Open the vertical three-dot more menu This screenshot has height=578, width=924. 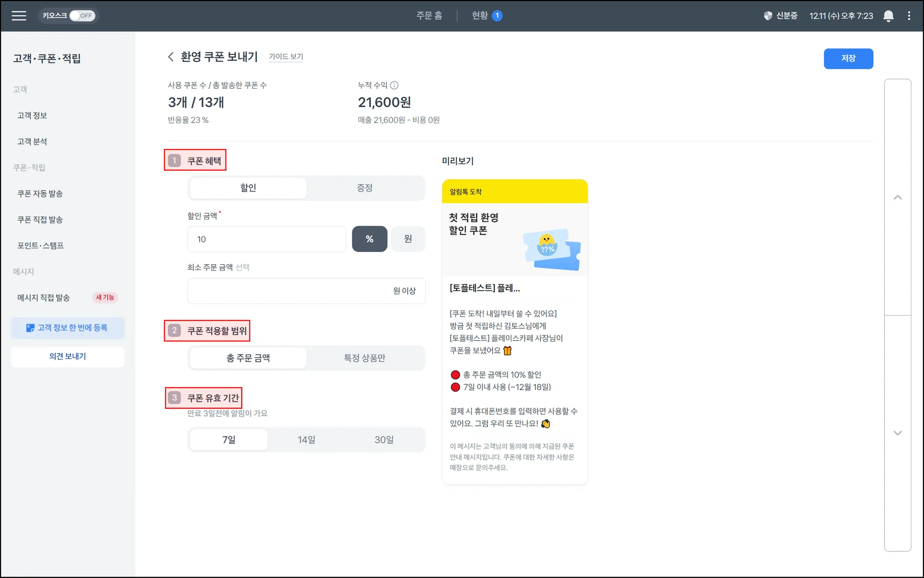(909, 16)
